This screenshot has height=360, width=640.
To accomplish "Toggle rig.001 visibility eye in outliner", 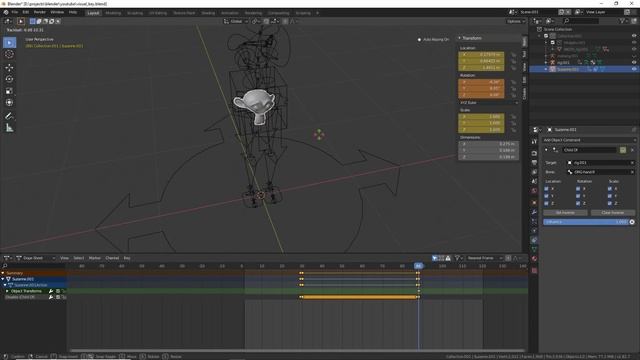I will coord(634,62).
